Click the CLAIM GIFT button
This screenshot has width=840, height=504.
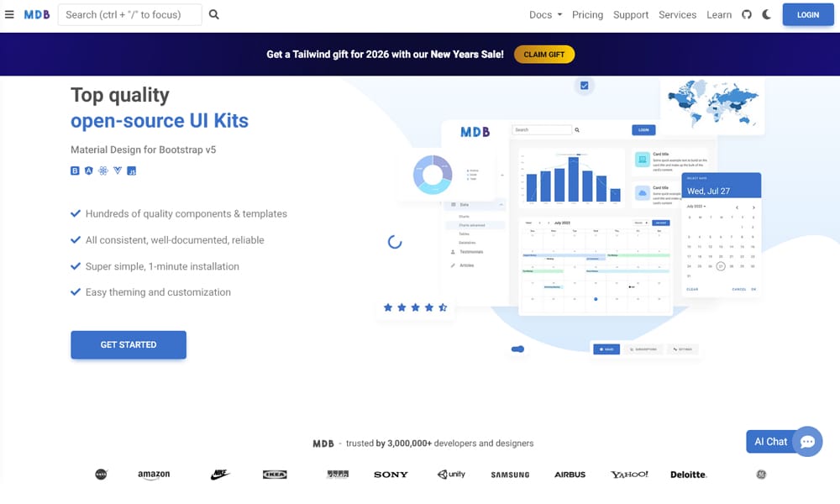543,54
